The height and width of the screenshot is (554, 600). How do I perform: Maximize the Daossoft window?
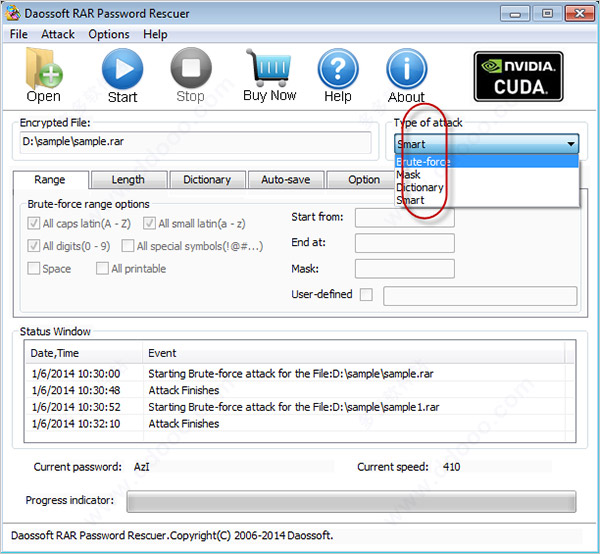click(x=547, y=14)
